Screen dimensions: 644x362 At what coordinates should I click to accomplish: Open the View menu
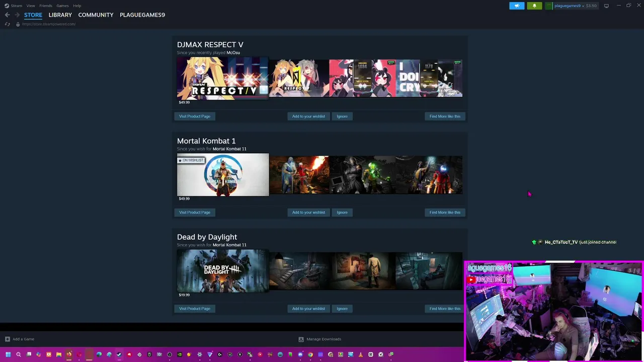tap(31, 6)
